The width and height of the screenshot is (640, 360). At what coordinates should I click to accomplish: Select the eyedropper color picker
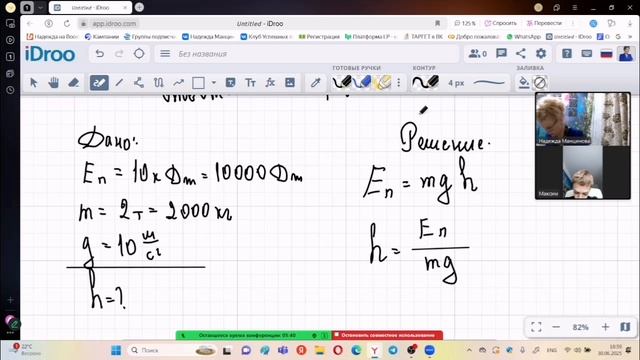pyautogui.click(x=316, y=83)
